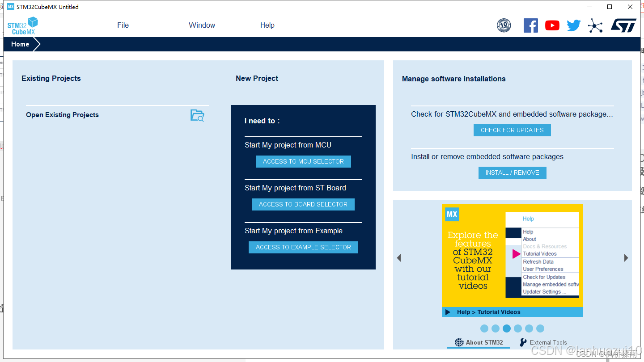Go to the Home breadcrumb
Viewport: 644px width, 362px height.
coord(20,44)
